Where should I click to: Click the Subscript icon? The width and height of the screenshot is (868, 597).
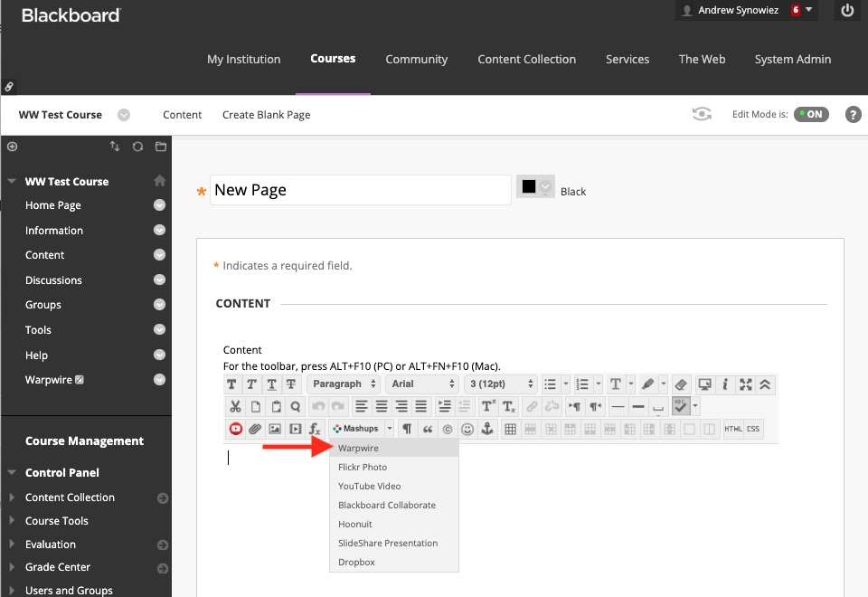coord(509,406)
